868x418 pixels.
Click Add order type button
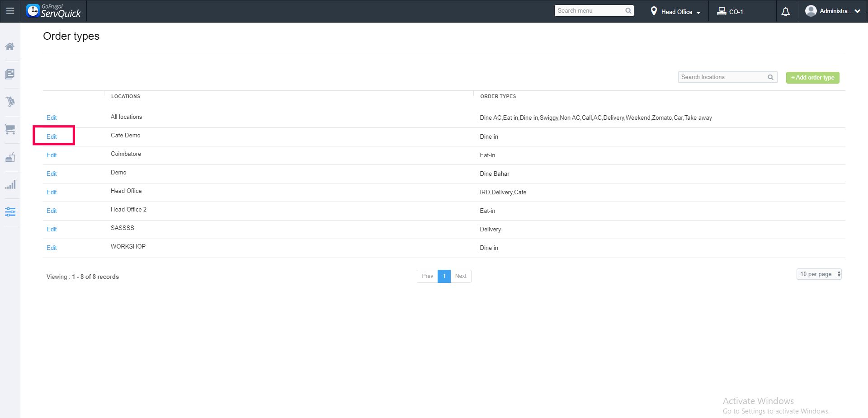(x=812, y=78)
